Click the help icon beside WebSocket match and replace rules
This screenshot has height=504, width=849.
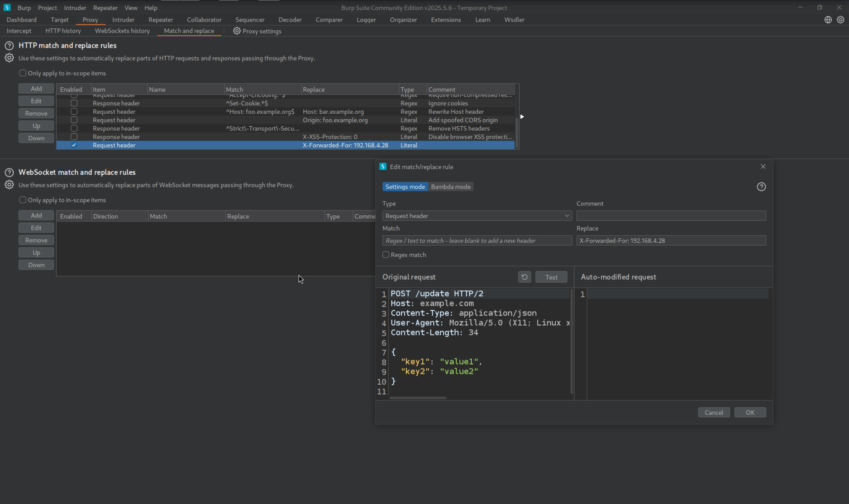(x=9, y=172)
